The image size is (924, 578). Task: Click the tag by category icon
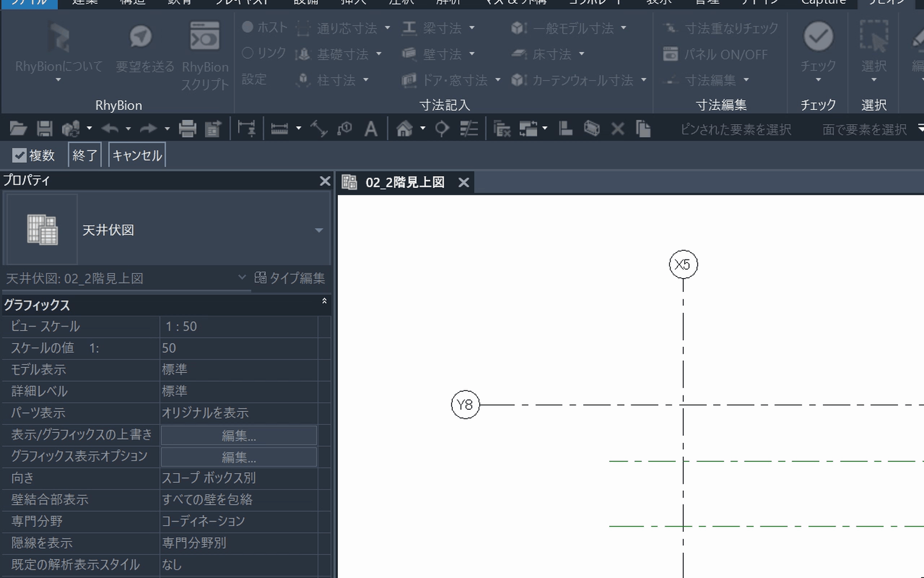345,128
